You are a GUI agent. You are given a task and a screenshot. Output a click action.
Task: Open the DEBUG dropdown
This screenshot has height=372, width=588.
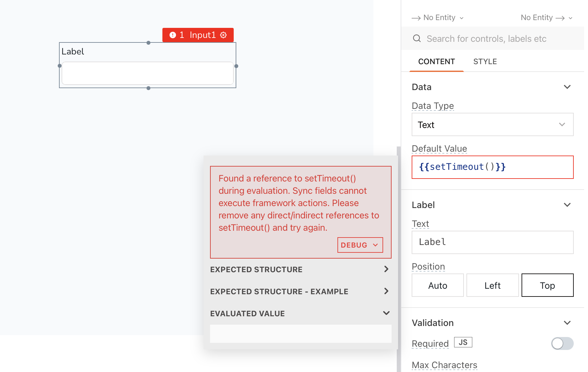360,245
